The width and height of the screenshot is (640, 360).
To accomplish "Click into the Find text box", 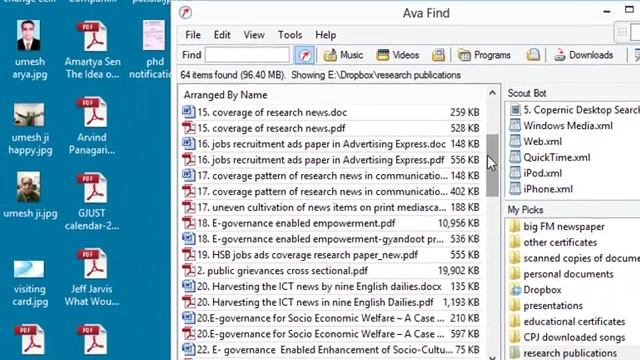I will (247, 55).
